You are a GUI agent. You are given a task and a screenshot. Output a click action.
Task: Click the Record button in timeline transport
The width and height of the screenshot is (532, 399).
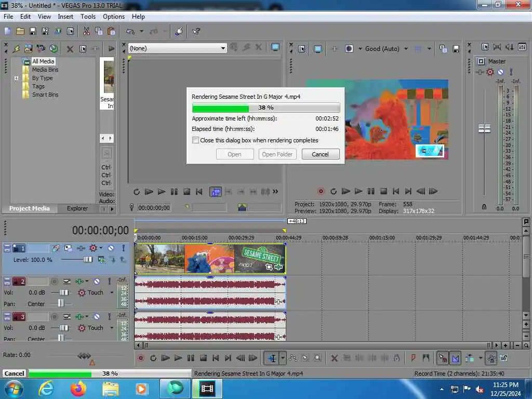[x=141, y=358]
